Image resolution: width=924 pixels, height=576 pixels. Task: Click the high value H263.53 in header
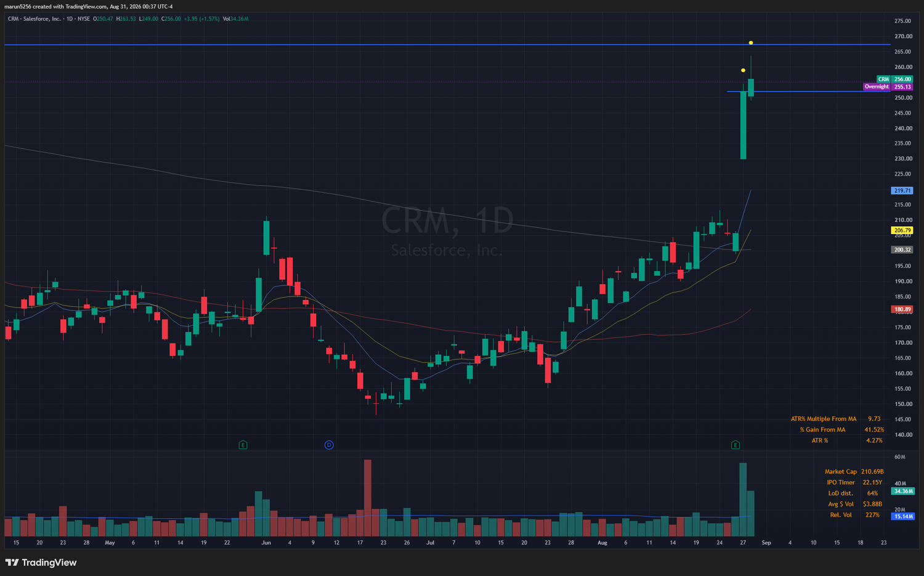[126, 19]
